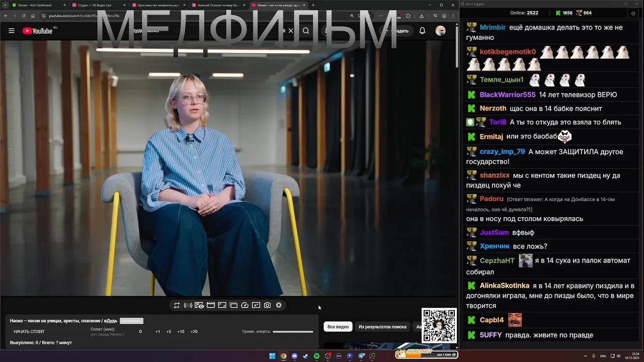The image size is (644, 362).
Task: Open the browser extensions puzzle icon
Action: (408, 16)
